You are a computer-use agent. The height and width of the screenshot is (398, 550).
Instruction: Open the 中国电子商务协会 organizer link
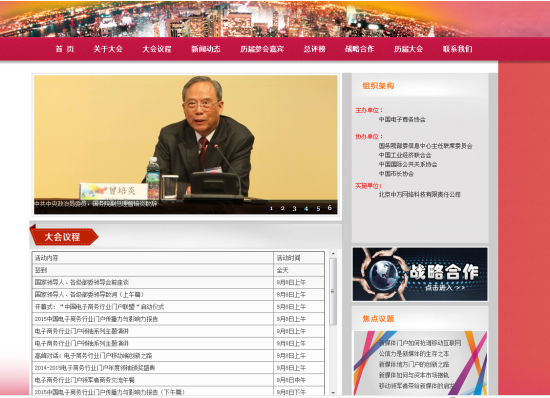[402, 120]
